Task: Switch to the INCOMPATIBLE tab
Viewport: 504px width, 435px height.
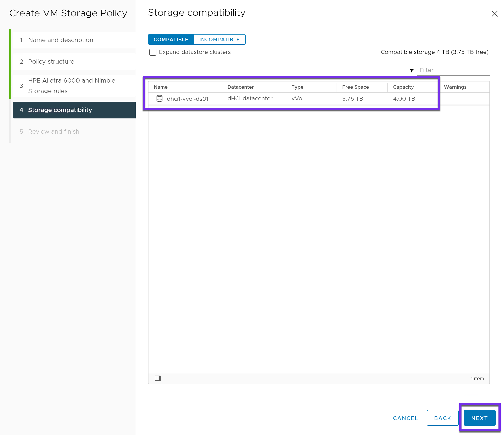Action: pos(219,39)
